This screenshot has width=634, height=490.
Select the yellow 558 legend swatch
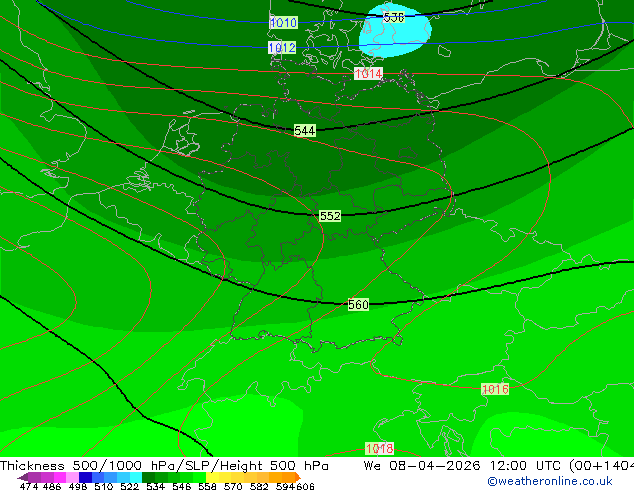pos(212,477)
